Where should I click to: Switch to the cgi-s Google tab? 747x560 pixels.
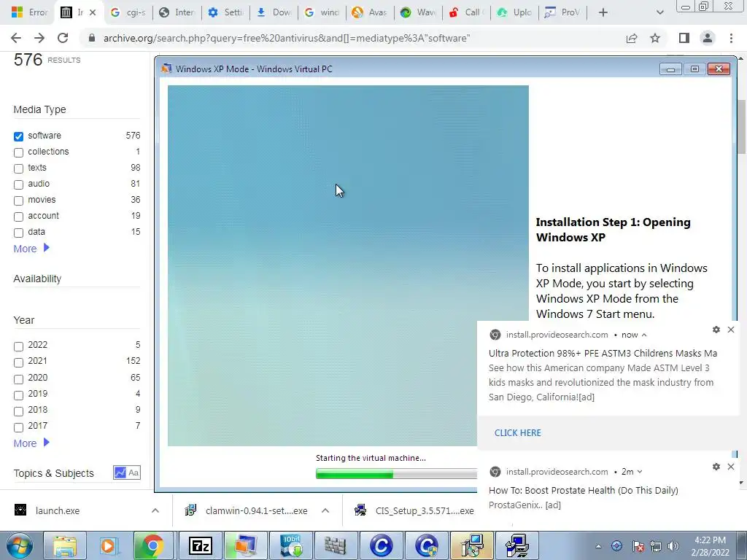128,12
